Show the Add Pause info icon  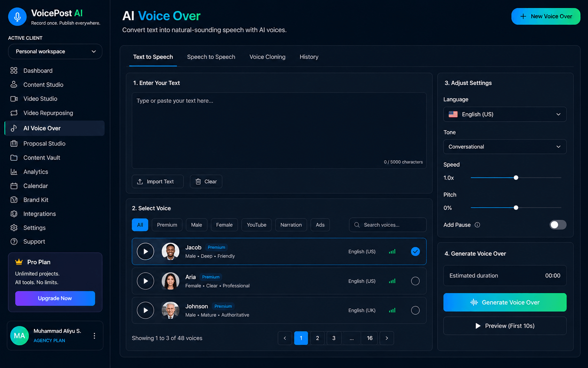click(477, 225)
